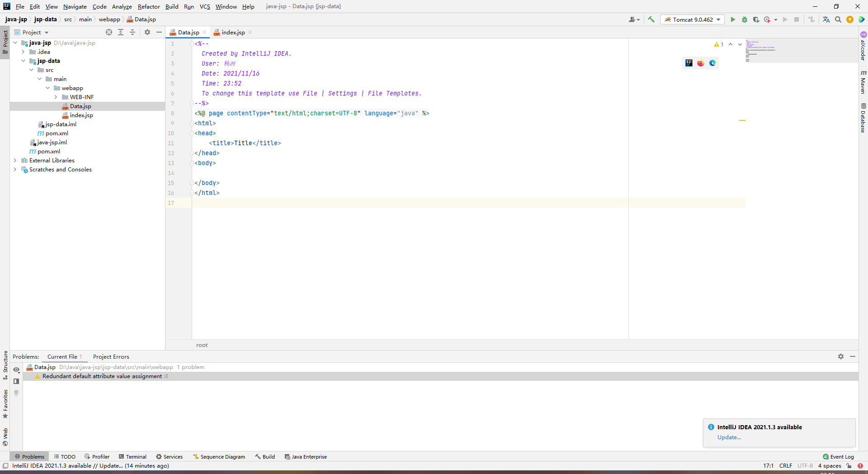Open Search Everywhere magnifier icon

(838, 19)
